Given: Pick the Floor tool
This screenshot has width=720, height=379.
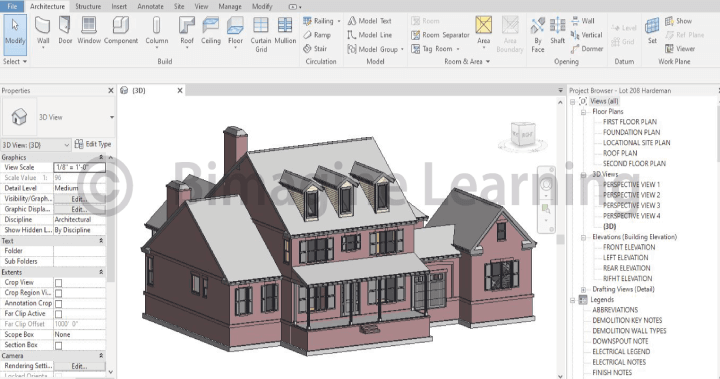Looking at the screenshot, I should coord(235,31).
